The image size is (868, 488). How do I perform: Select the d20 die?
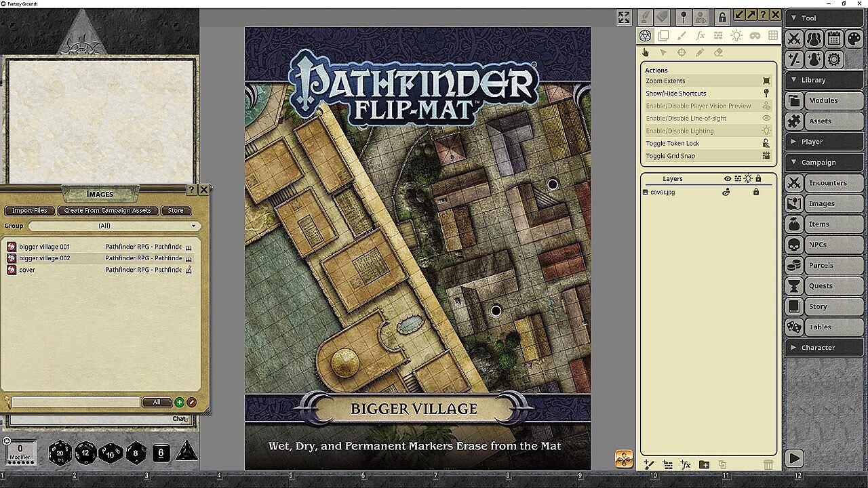tap(60, 453)
